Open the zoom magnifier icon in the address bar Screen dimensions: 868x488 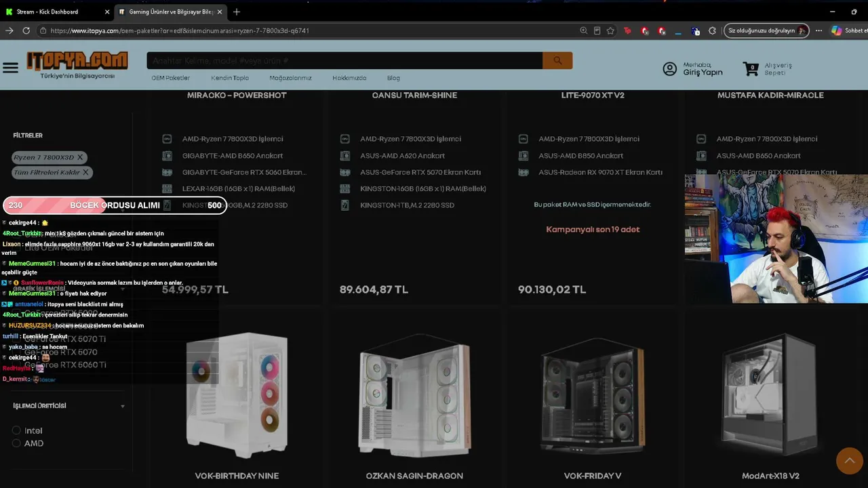point(583,30)
